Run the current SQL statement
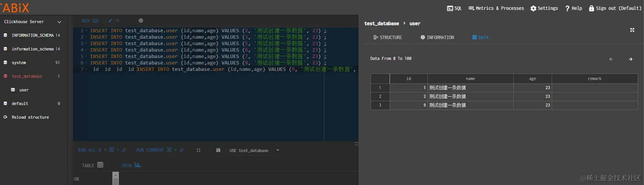Screen dimensions: 644x185 point(160,150)
